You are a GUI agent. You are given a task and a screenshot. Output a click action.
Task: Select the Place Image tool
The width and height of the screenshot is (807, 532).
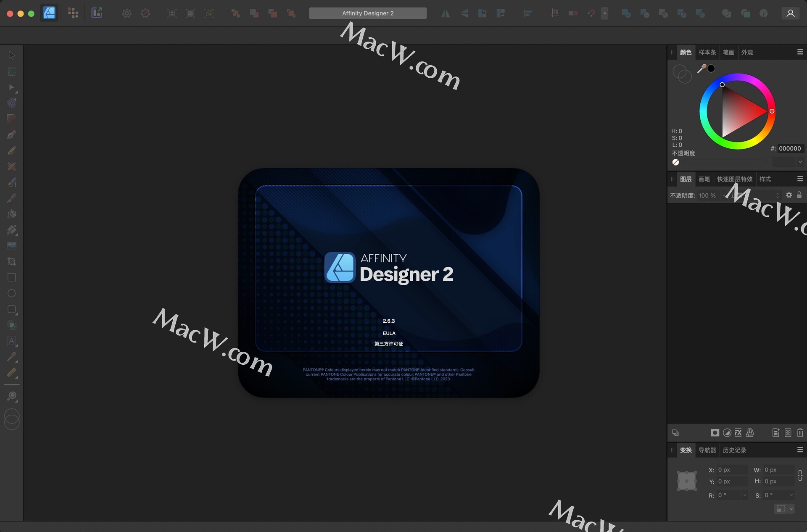(12, 246)
